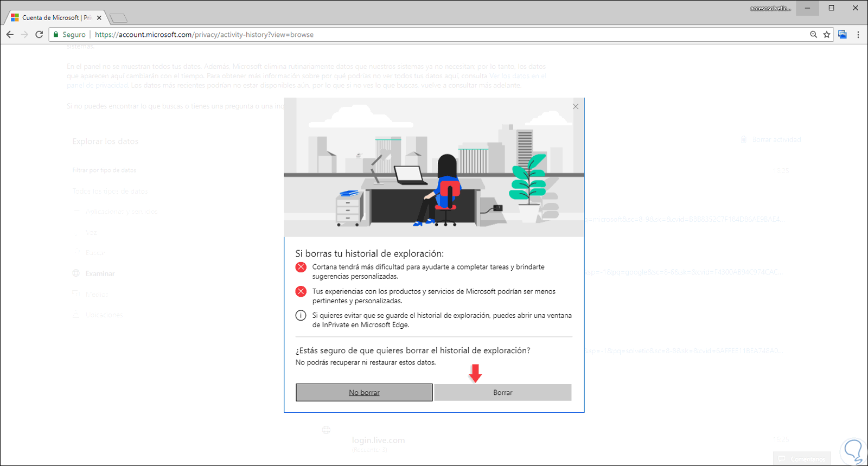This screenshot has width=868, height=466.
Task: Open the Chrome three-dot menu
Action: coord(858,34)
